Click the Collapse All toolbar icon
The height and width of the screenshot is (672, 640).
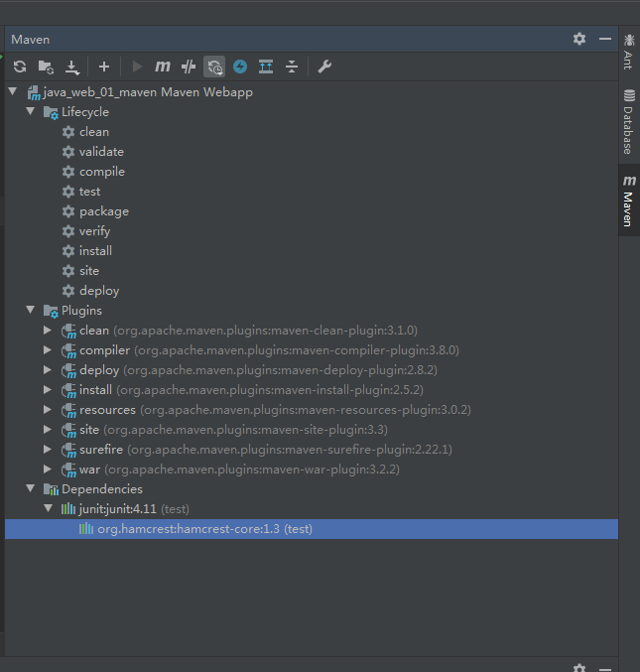click(x=292, y=67)
